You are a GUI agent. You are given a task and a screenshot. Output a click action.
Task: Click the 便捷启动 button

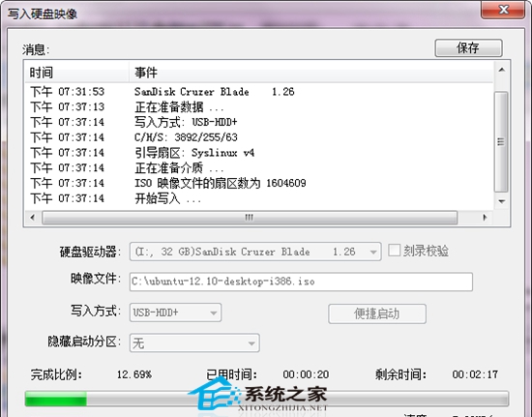click(377, 313)
